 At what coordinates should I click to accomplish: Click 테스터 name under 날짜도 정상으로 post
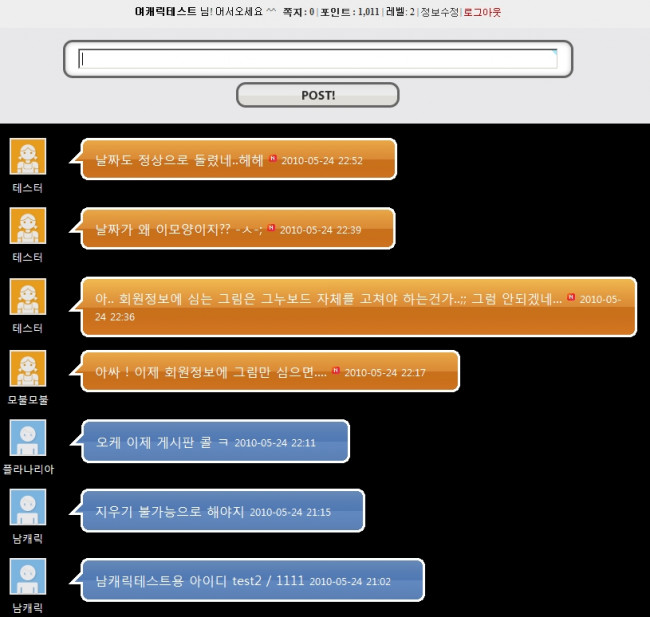click(28, 188)
